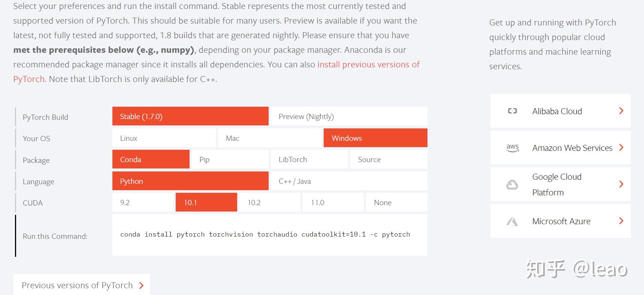The image size is (644, 295).
Task: Expand Previous versions of PyTorch arrow
Action: pyautogui.click(x=141, y=286)
